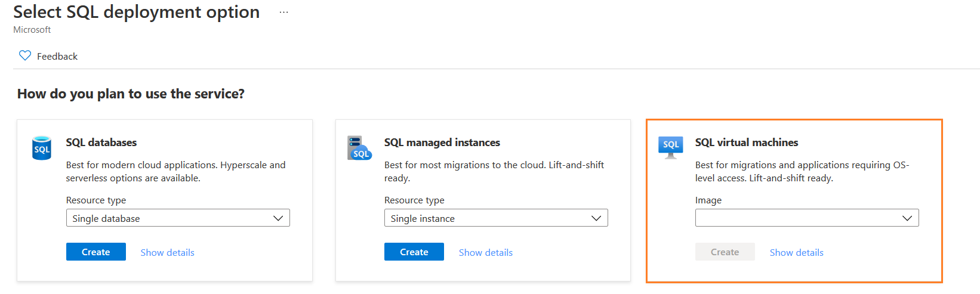Show details for SQL managed instances
The image size is (980, 294).
(x=486, y=253)
